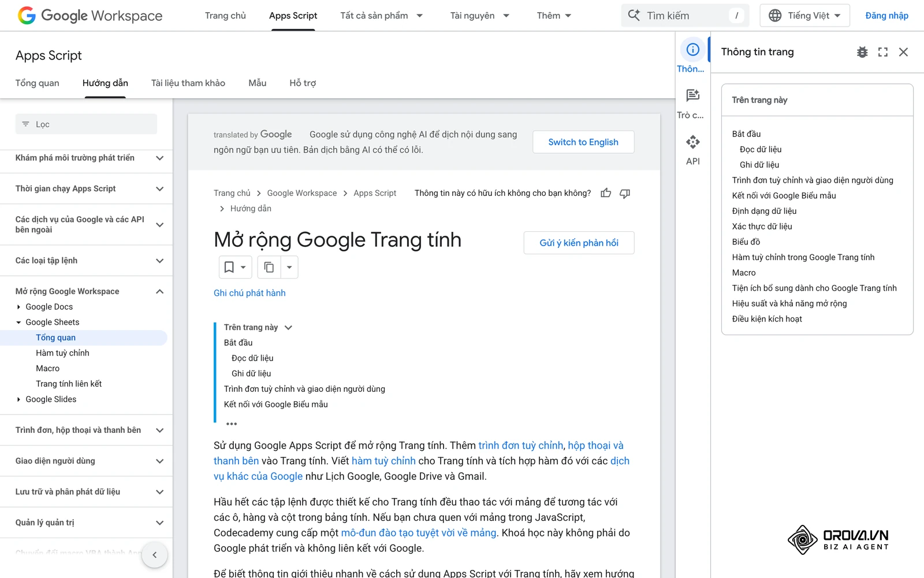Viewport: 924px width, 578px height.
Task: Click Gửi ý kiến phản hồi button
Action: click(579, 243)
